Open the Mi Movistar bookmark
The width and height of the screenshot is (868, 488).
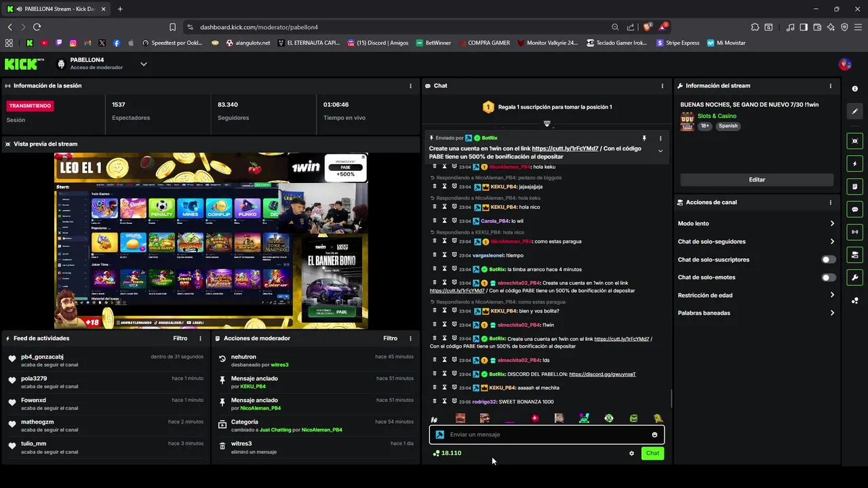tap(726, 43)
